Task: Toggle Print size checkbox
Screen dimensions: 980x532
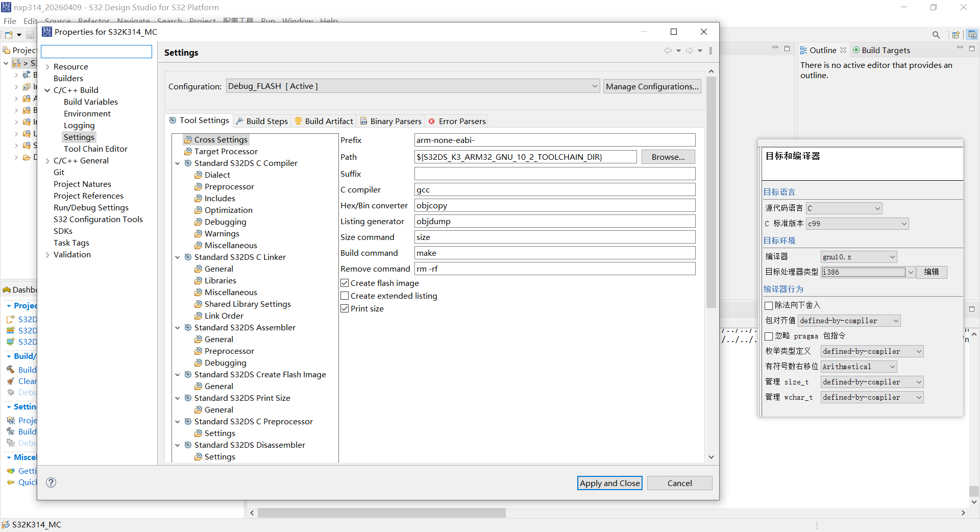Action: coord(345,308)
